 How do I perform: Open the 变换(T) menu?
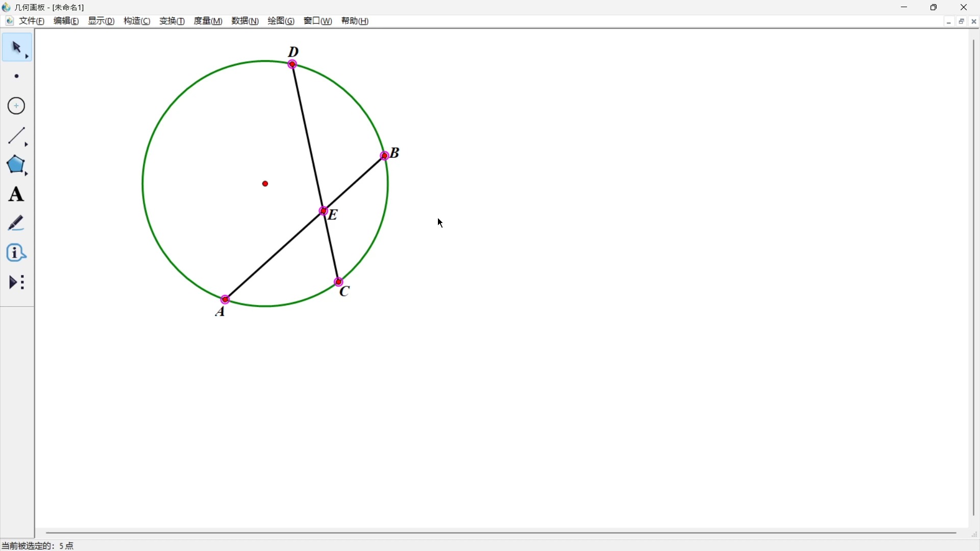click(x=173, y=21)
